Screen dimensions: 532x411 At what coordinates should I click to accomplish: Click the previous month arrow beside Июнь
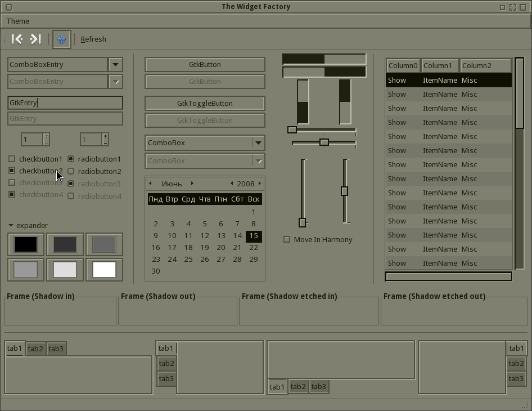click(x=150, y=184)
